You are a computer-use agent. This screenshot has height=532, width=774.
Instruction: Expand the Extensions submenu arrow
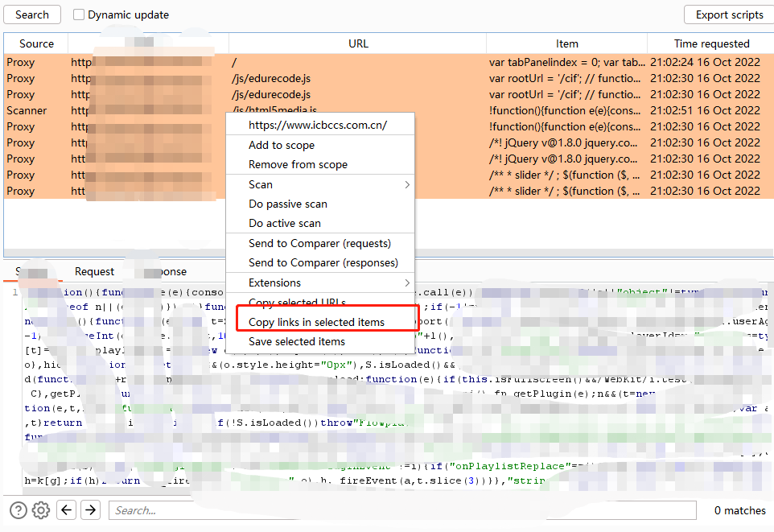[x=407, y=283]
